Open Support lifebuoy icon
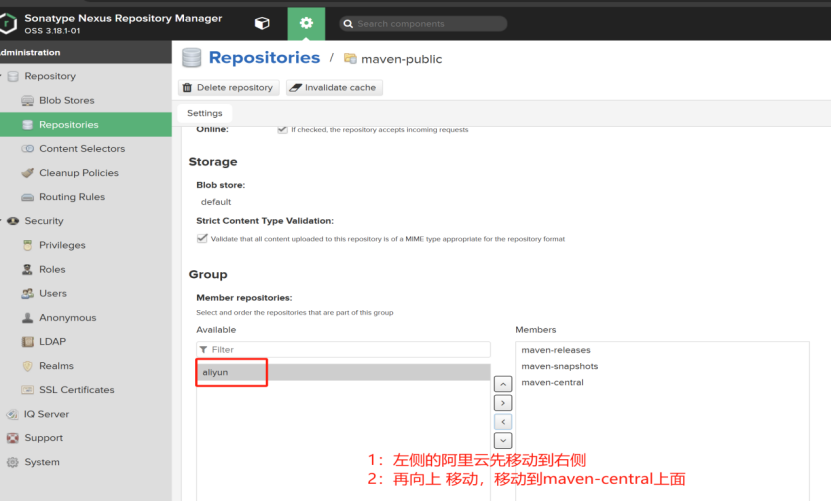The width and height of the screenshot is (831, 502). 13,438
